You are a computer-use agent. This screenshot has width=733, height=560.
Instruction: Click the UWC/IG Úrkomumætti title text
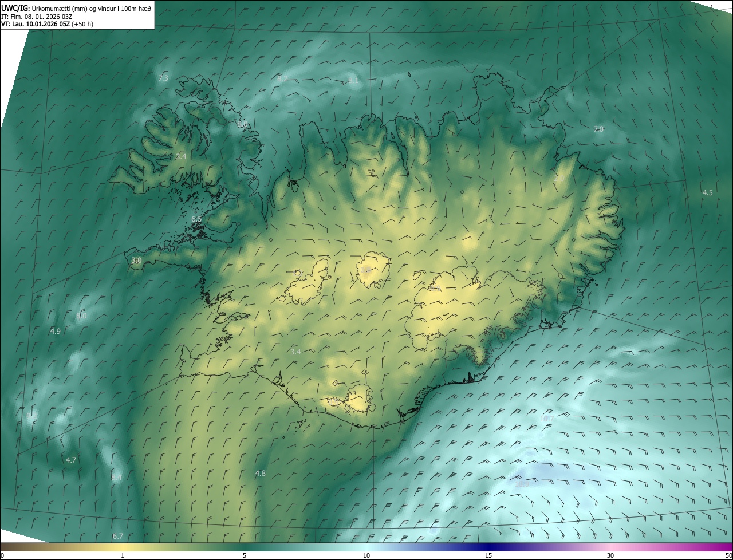(77, 7)
